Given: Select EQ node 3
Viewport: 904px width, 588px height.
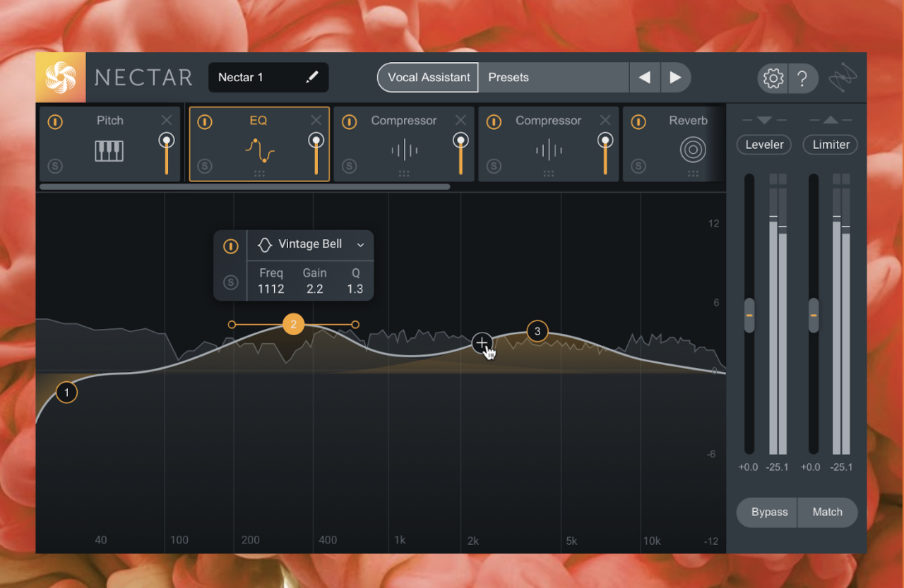Looking at the screenshot, I should [x=537, y=331].
